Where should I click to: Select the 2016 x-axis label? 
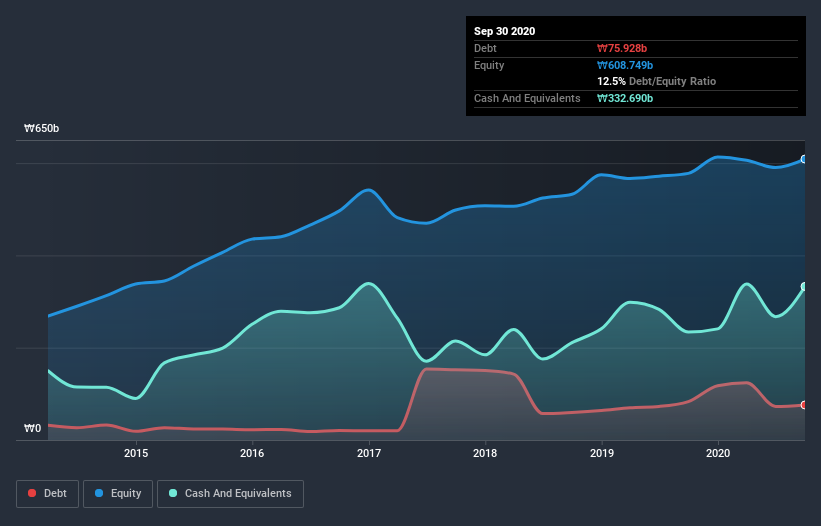(252, 453)
